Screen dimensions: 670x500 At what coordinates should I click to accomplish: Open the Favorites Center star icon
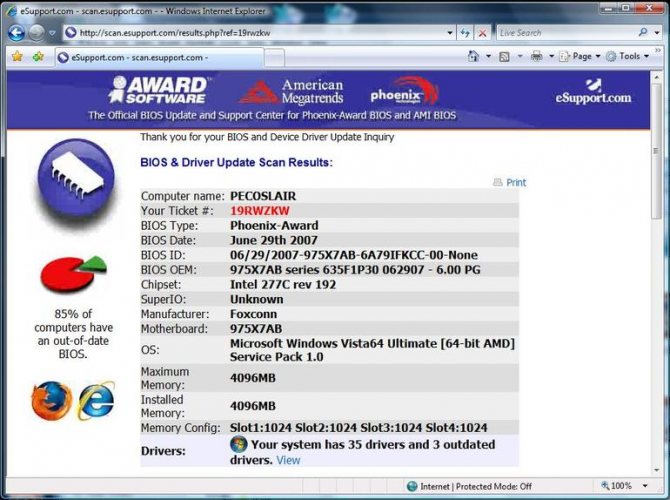click(x=18, y=56)
